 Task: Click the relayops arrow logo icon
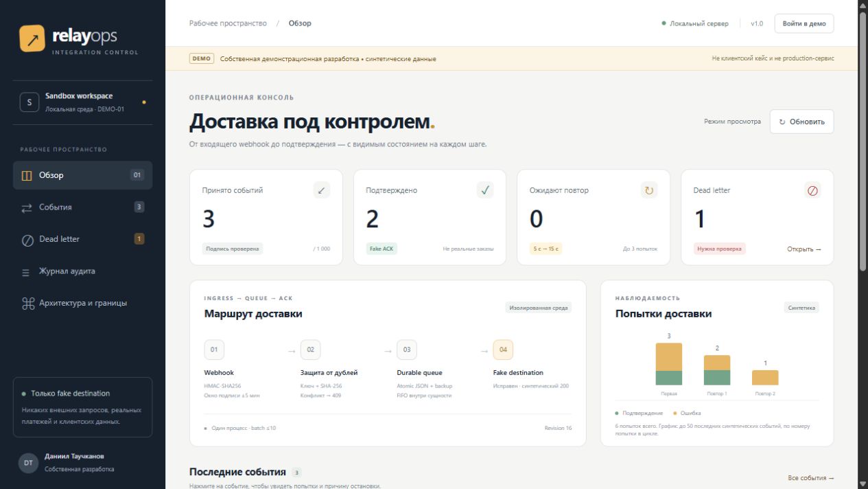point(33,38)
